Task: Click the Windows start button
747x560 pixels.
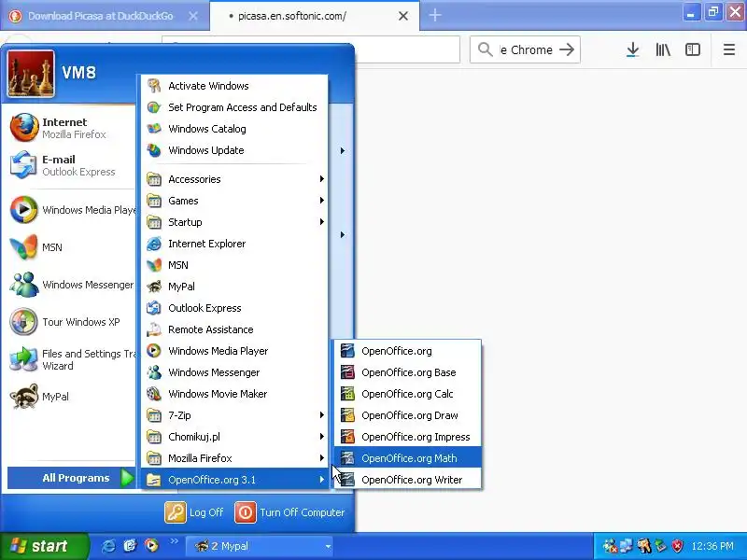Action: (44, 546)
